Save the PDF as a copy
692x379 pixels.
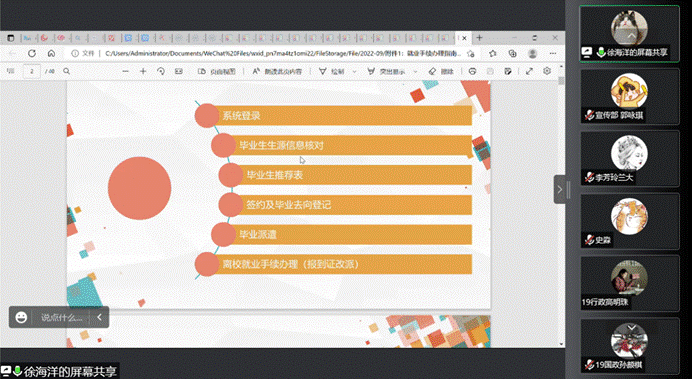pyautogui.click(x=508, y=71)
